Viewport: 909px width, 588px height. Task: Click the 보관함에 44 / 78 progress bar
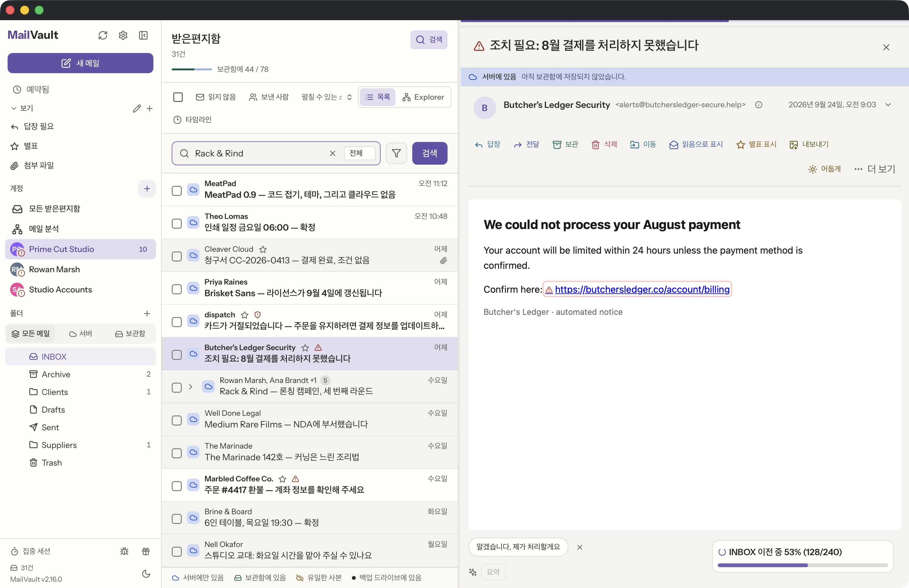tap(192, 69)
